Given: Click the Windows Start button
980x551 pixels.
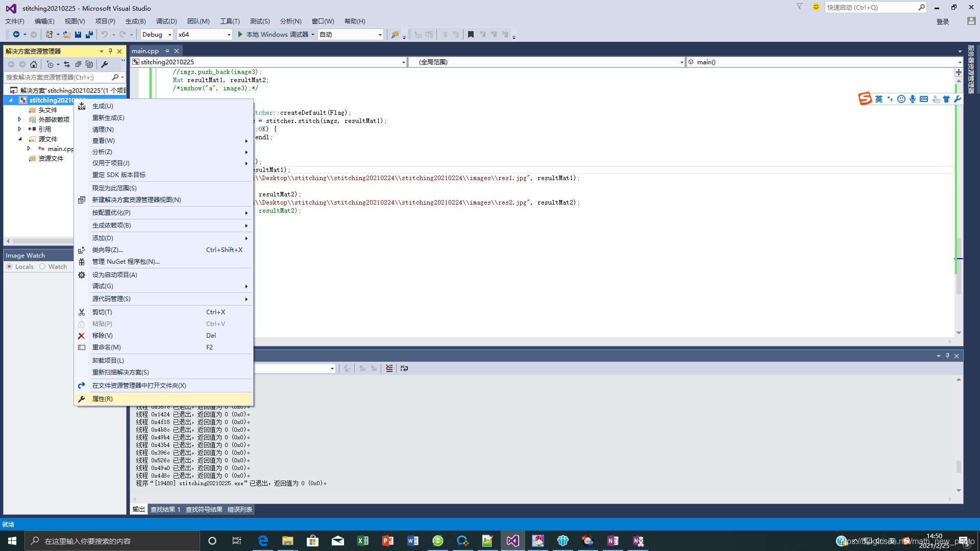Looking at the screenshot, I should pos(12,541).
